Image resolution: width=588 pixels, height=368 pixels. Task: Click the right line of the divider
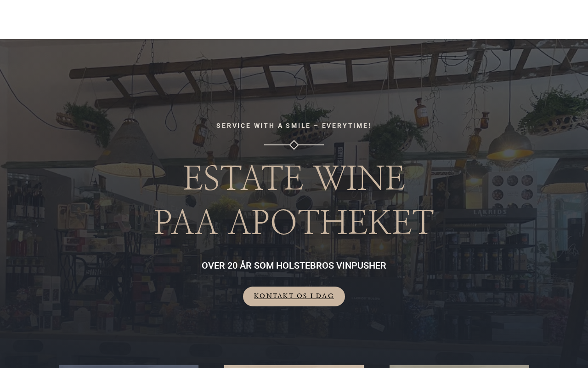(311, 145)
